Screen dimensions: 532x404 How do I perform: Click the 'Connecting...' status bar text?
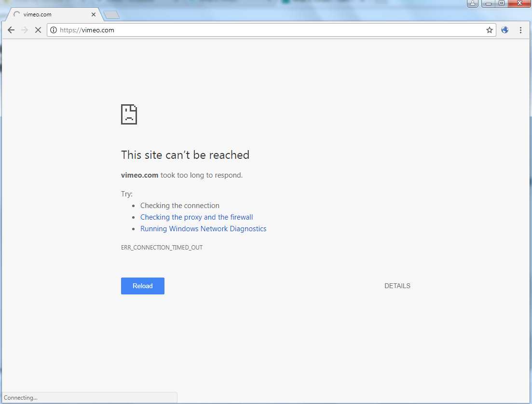tap(21, 398)
